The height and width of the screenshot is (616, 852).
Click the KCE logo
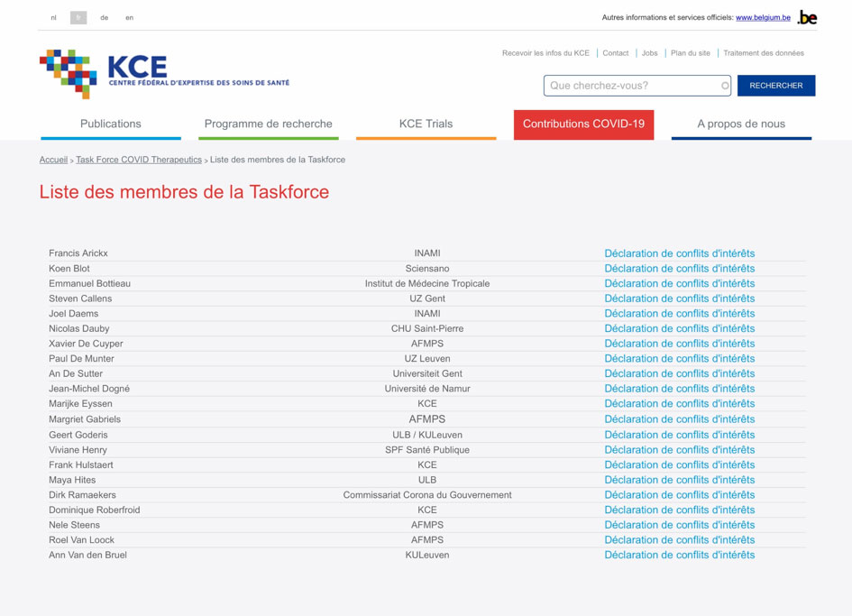coord(164,73)
